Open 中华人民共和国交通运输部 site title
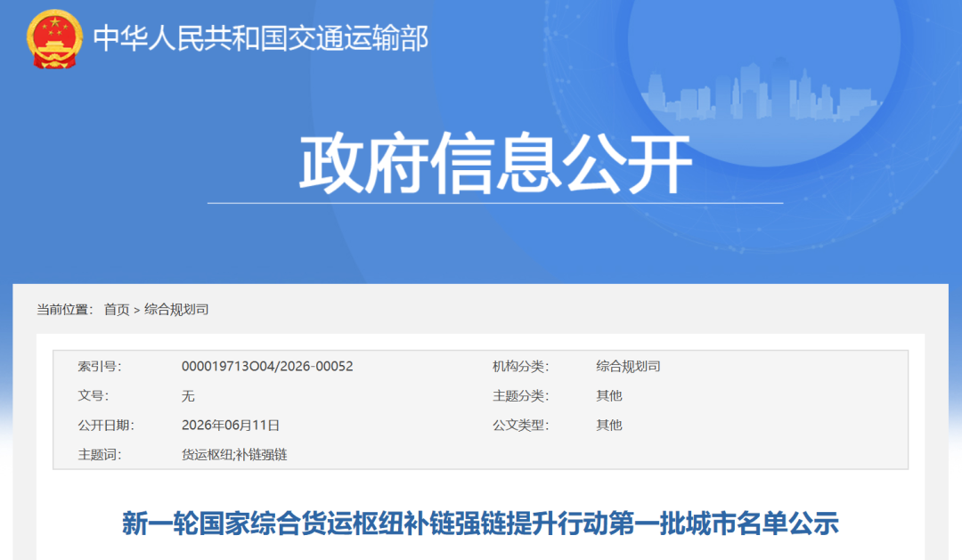Screen dimensions: 962x560 (260, 38)
